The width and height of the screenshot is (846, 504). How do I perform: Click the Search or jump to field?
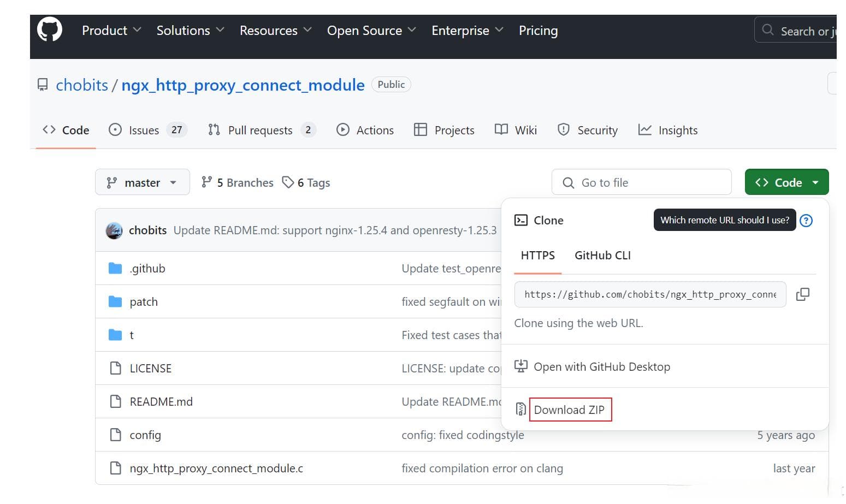(x=796, y=31)
